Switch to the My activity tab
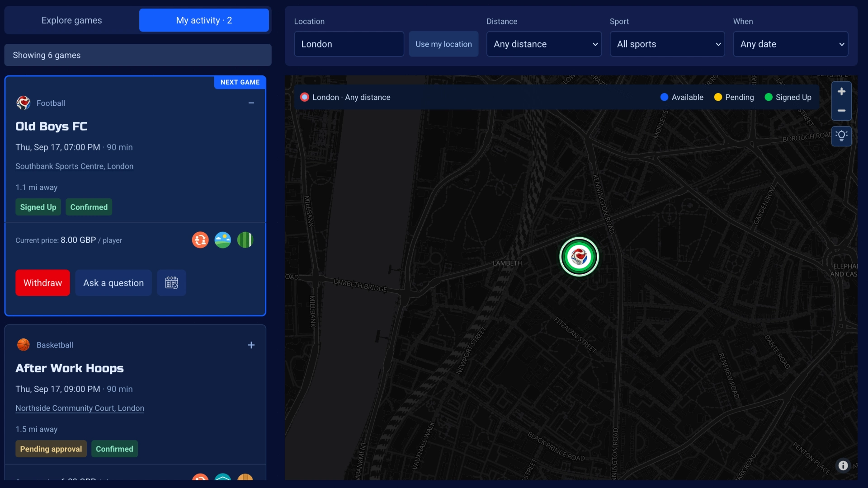 pos(204,20)
